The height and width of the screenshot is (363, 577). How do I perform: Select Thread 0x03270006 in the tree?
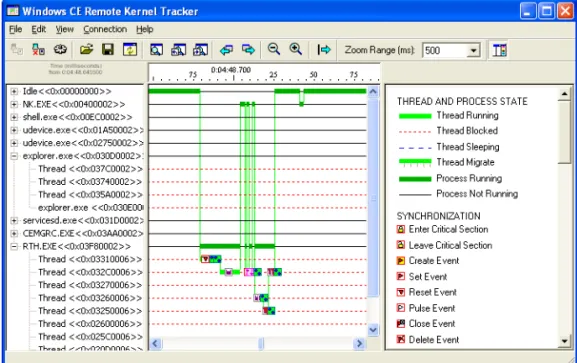(x=90, y=285)
